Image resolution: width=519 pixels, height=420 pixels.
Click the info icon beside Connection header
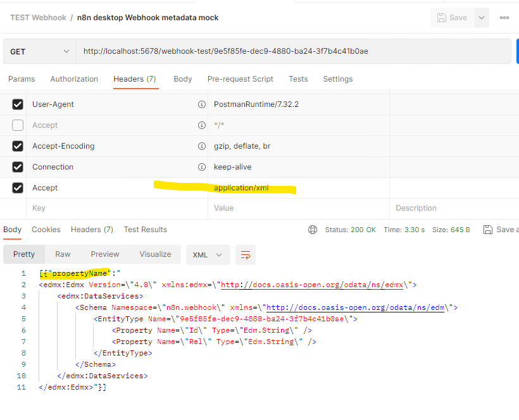pyautogui.click(x=202, y=167)
